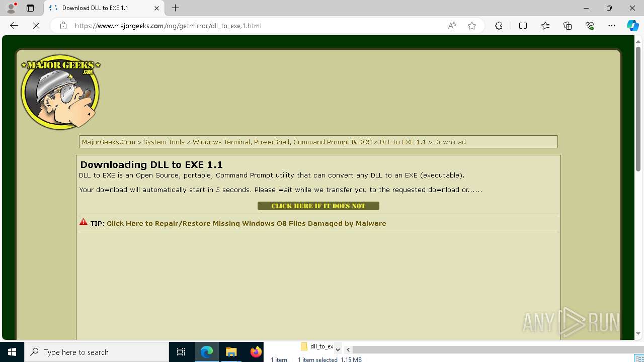
Task: Click the Download breadcrumb text
Action: pyautogui.click(x=450, y=142)
